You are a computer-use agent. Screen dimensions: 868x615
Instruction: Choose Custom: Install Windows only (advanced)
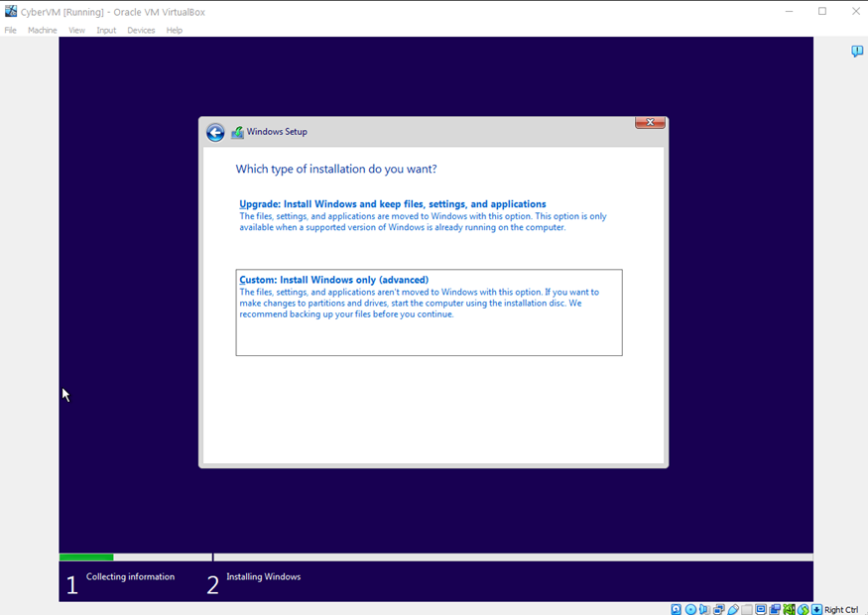point(333,280)
